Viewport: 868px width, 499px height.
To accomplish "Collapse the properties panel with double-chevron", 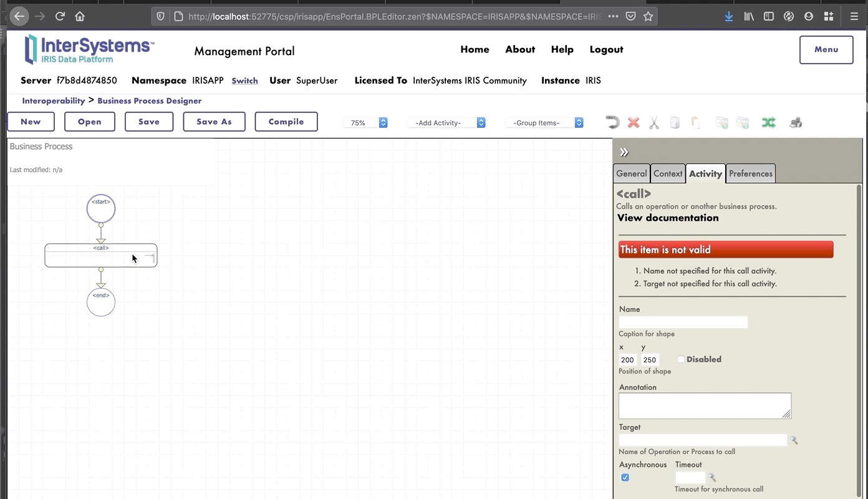I will coord(624,152).
